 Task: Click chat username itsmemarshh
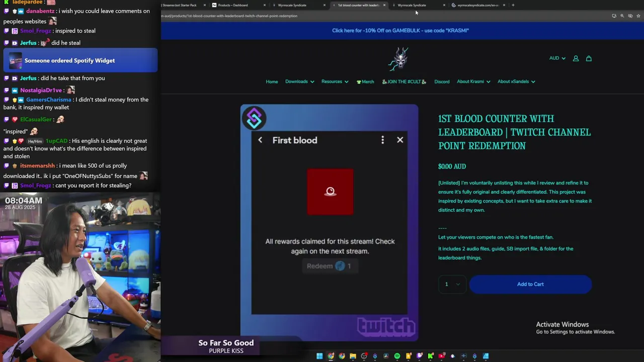pyautogui.click(x=37, y=166)
